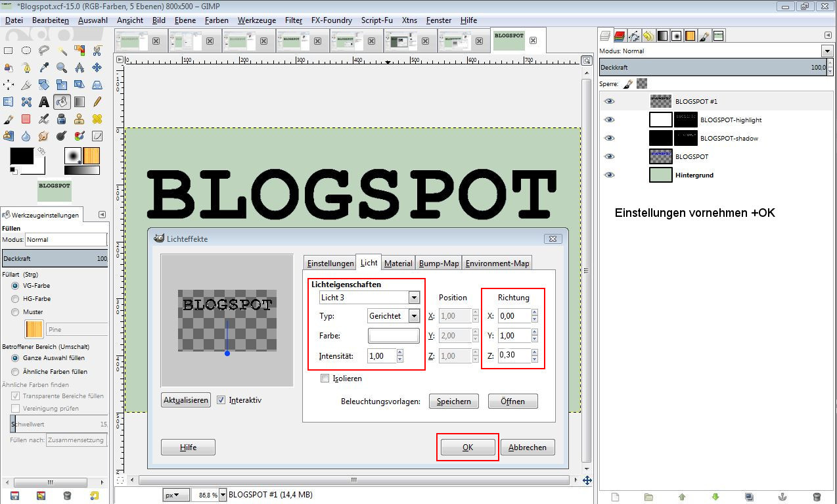Click Speichern lighting preset button
This screenshot has width=837, height=504.
click(454, 401)
